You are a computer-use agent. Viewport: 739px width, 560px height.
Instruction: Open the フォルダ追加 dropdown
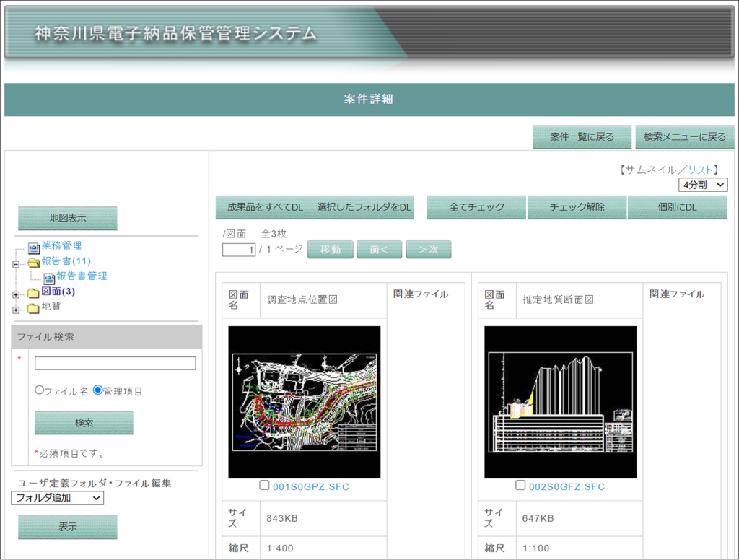[x=58, y=498]
